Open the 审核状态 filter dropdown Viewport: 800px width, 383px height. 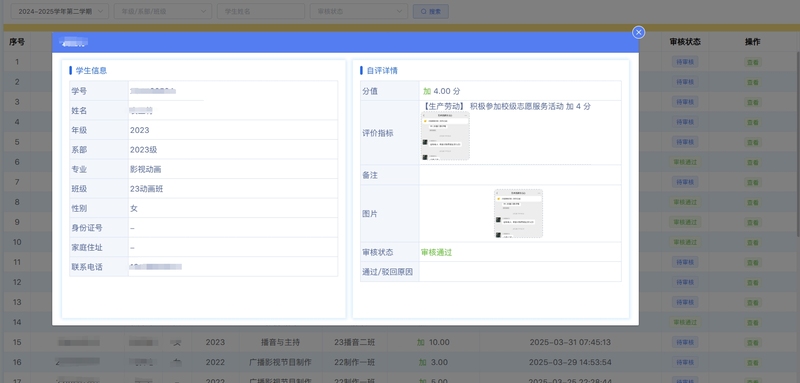tap(359, 11)
